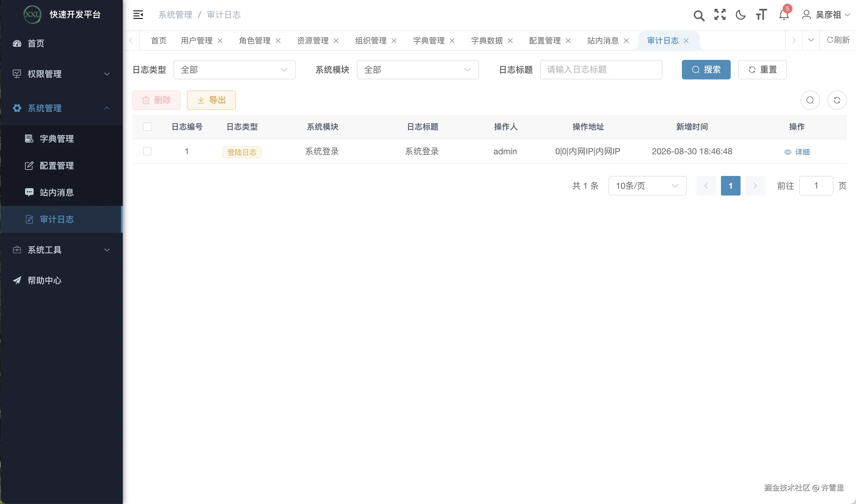Viewport: 856px width, 504px height.
Task: Click the 登陆日志 tag in the table
Action: (x=242, y=152)
